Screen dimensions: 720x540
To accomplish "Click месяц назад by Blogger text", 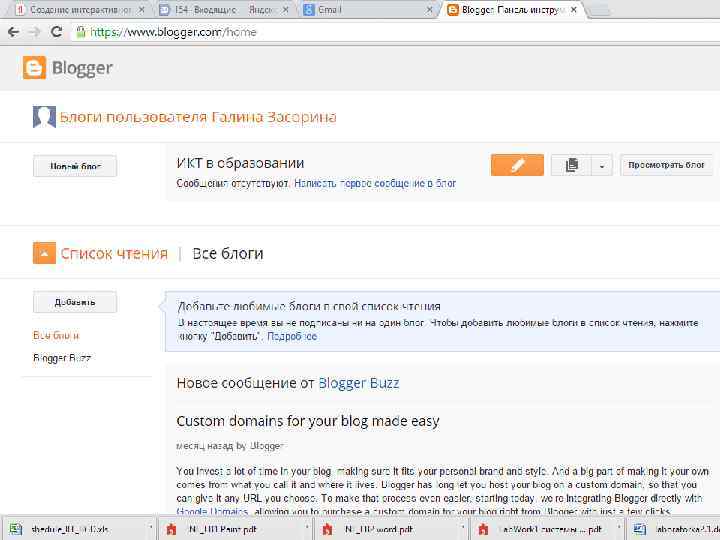I will (230, 445).
